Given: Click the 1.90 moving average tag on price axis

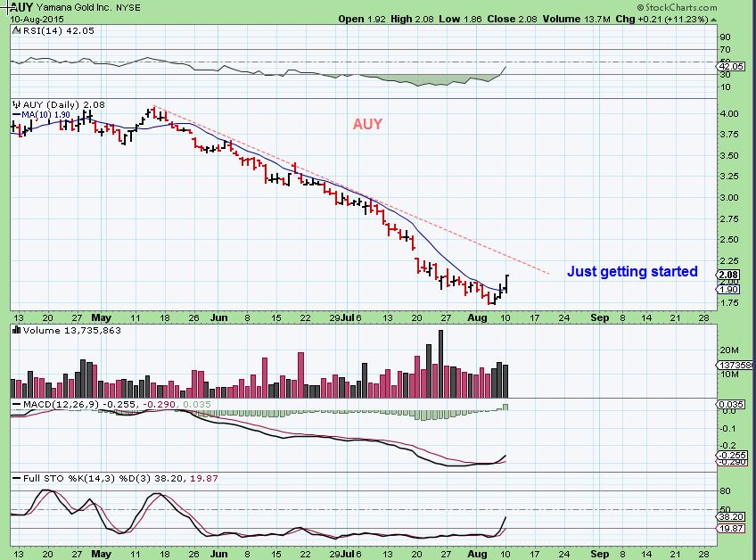Looking at the screenshot, I should 729,290.
